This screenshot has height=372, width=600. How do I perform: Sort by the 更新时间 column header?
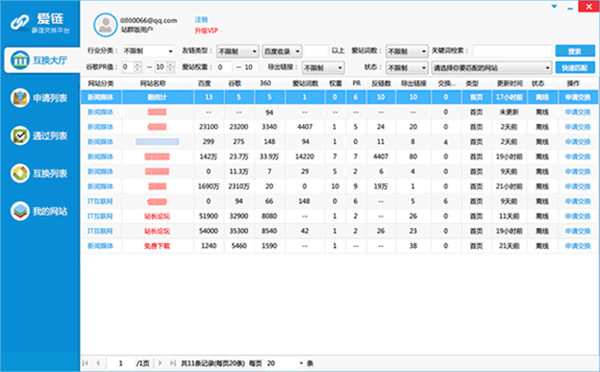point(509,83)
